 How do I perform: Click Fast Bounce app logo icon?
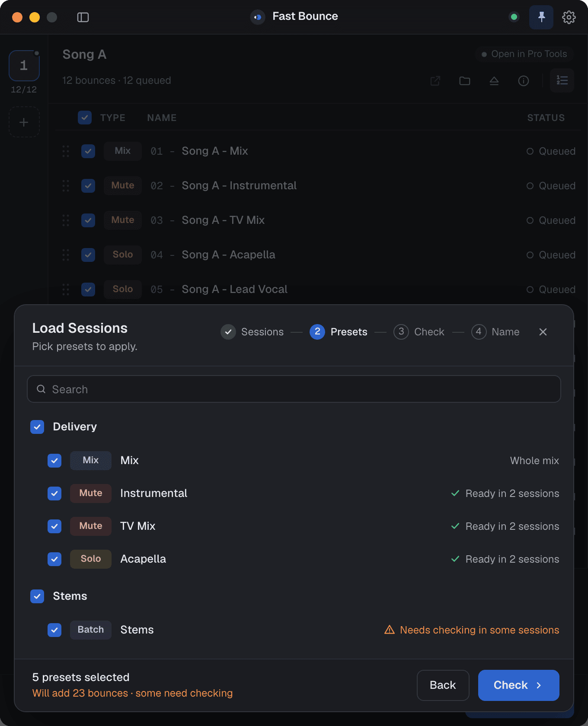pos(258,17)
